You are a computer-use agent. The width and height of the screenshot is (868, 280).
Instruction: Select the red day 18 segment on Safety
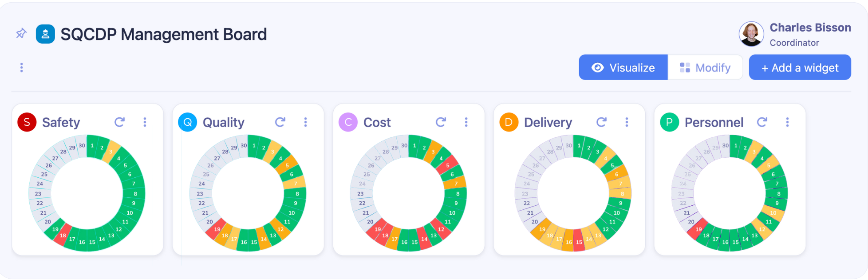63,236
